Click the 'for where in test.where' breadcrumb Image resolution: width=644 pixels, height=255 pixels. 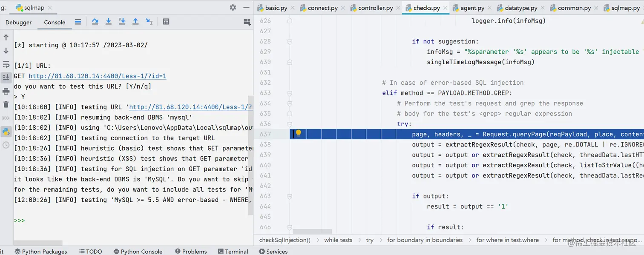507,240
